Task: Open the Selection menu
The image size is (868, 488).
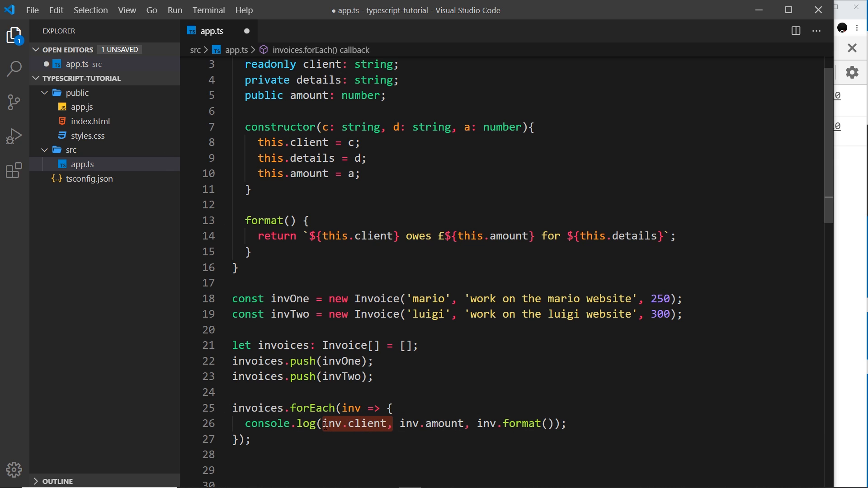Action: pyautogui.click(x=90, y=10)
